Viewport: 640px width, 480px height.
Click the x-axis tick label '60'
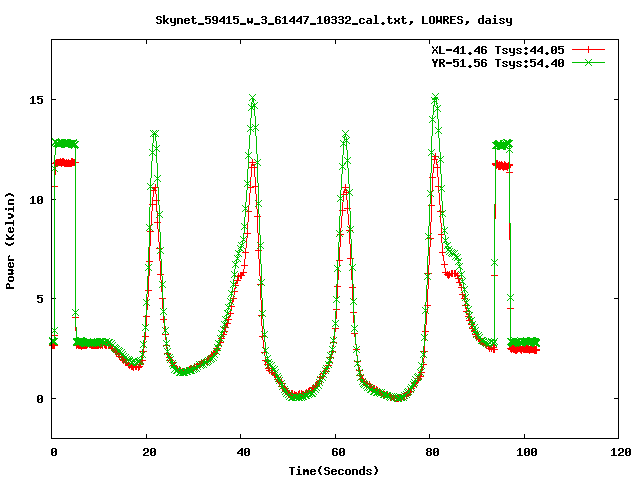coord(338,452)
